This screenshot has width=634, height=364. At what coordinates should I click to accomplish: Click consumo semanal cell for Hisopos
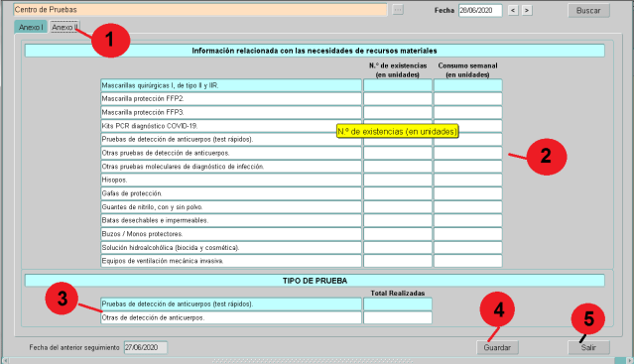468,181
